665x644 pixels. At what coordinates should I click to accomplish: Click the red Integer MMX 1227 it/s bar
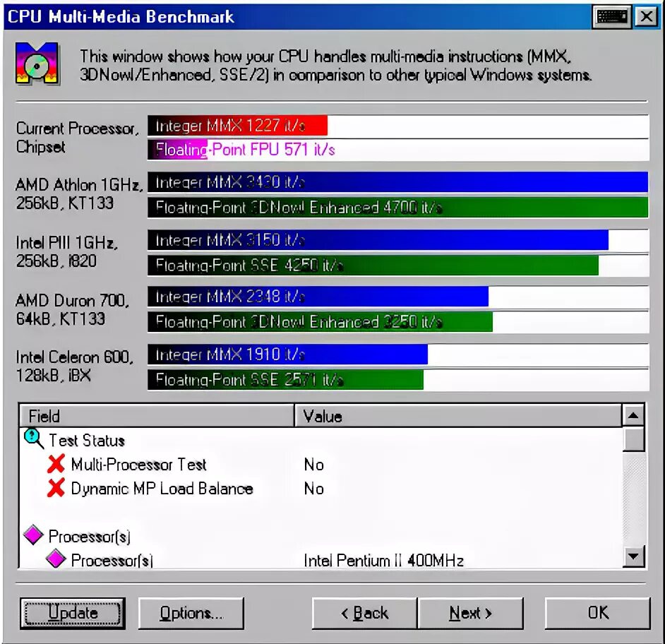(x=237, y=126)
